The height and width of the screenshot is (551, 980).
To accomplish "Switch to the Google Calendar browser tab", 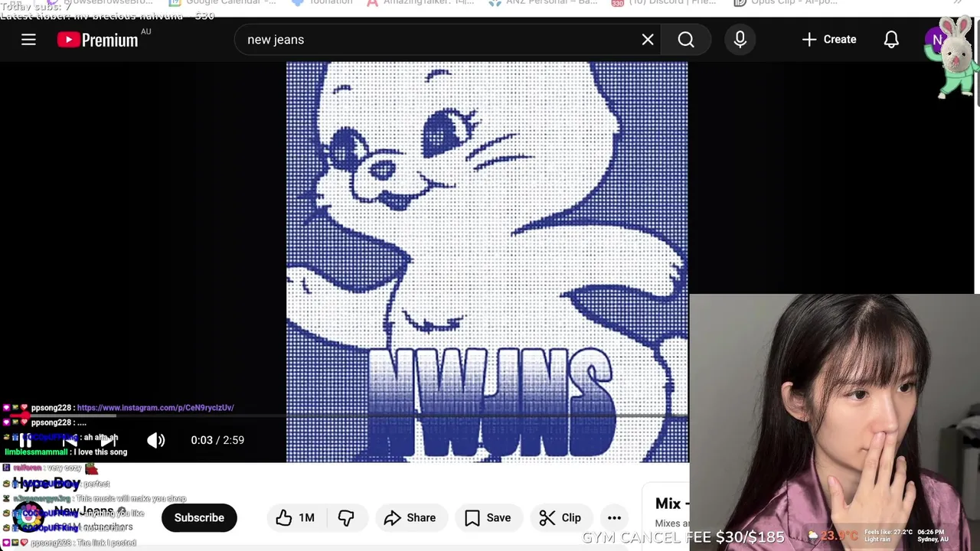I will click(x=223, y=2).
